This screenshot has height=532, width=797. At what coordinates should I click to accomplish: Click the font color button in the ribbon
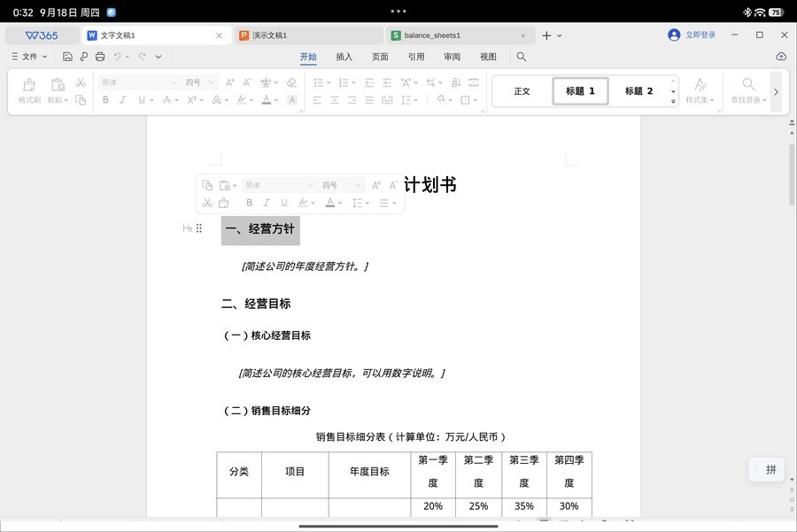267,100
